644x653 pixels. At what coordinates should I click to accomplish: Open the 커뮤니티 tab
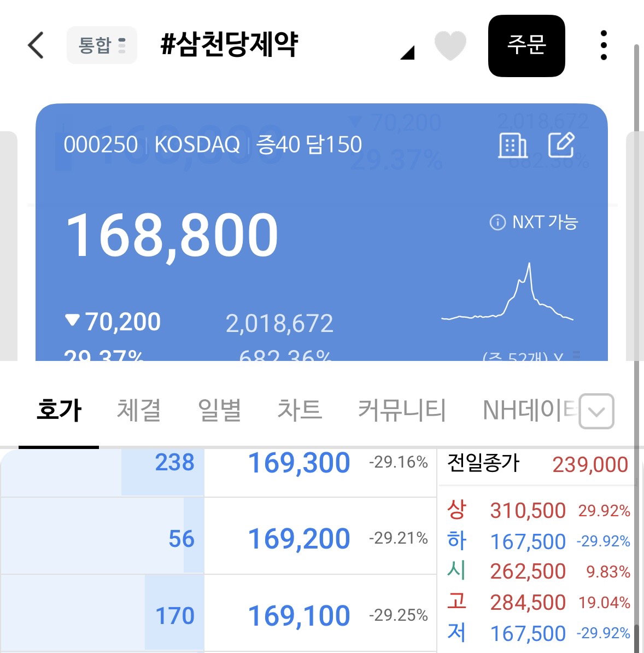pos(402,410)
